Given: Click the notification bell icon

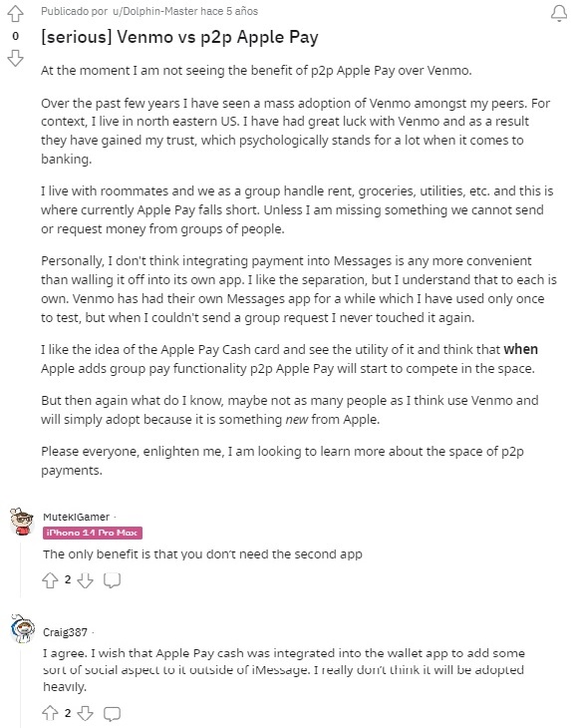Looking at the screenshot, I should coord(559,14).
